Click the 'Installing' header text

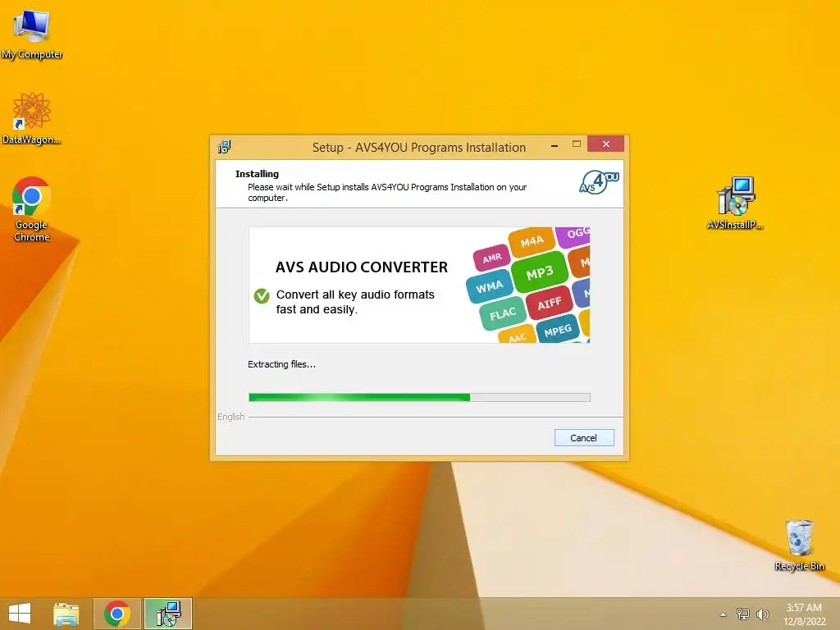tap(257, 174)
